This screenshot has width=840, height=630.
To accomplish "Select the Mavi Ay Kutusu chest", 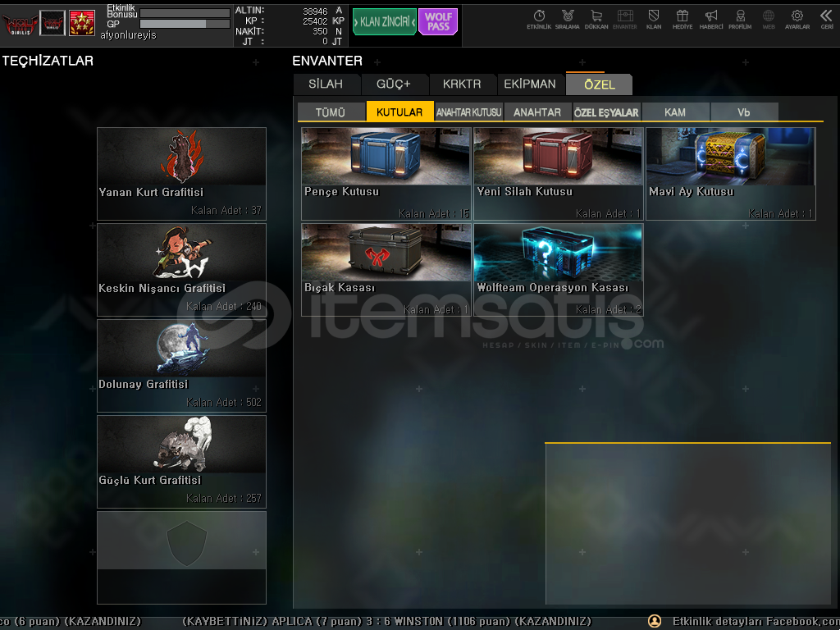I will tap(731, 174).
